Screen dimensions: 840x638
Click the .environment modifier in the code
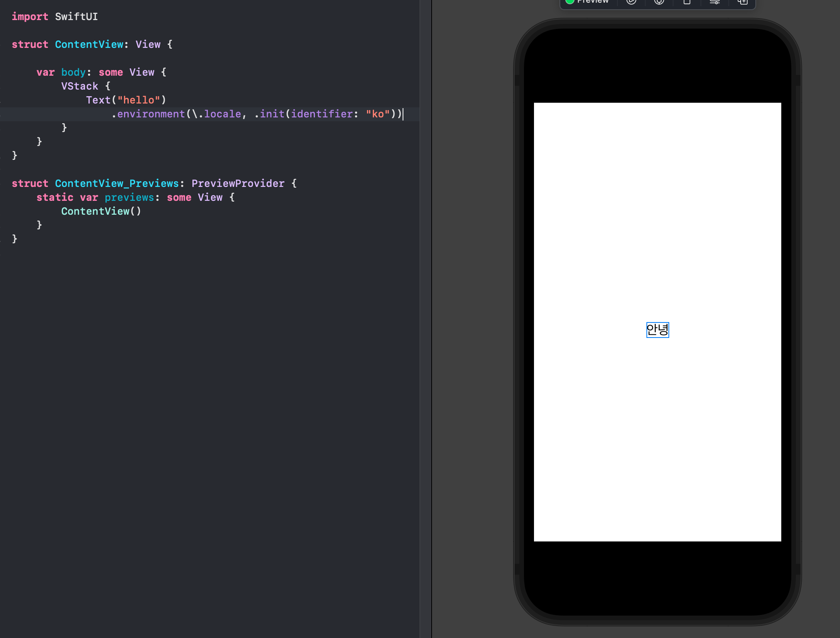(x=151, y=114)
